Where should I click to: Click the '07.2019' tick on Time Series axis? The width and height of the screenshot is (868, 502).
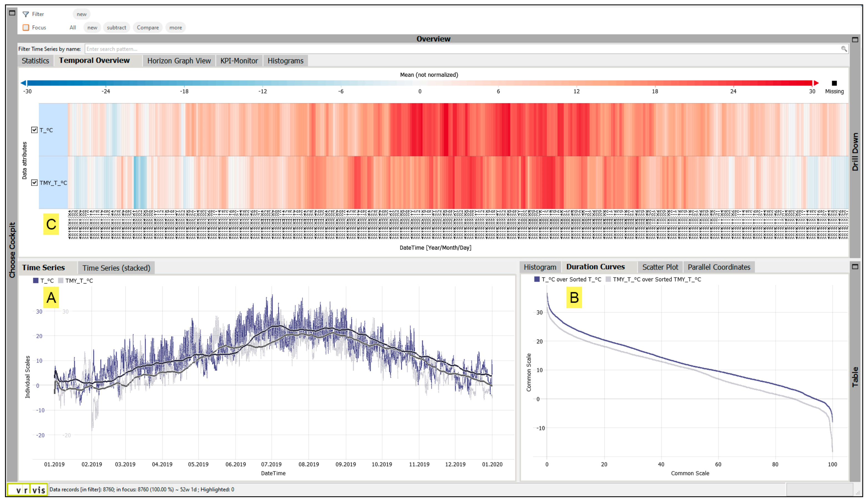coord(271,465)
